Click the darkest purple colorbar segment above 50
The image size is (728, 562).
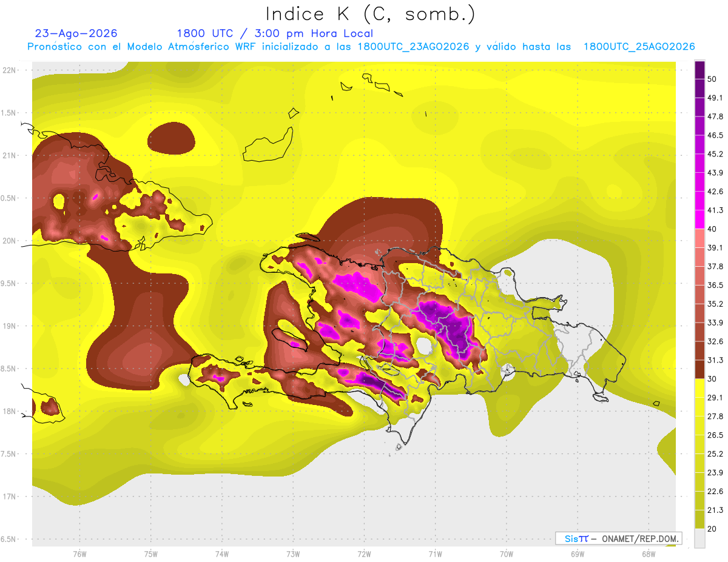point(699,70)
